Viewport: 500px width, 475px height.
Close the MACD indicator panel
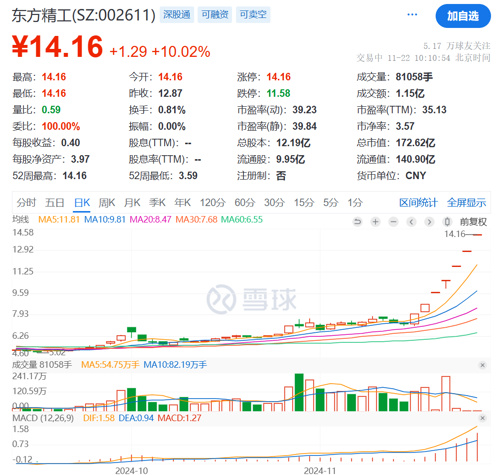click(482, 418)
